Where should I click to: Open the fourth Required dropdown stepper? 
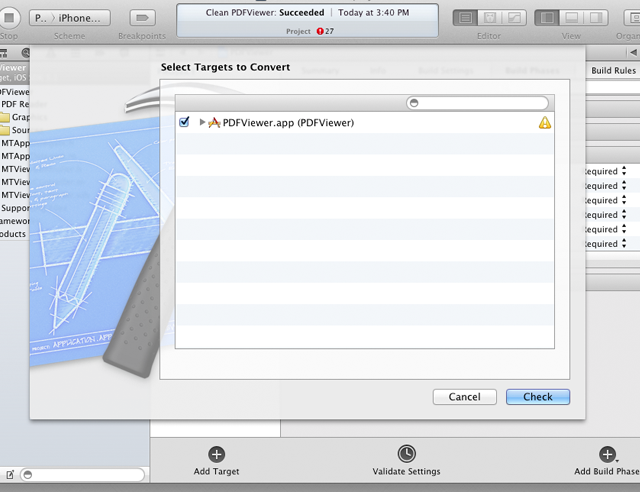tap(624, 214)
